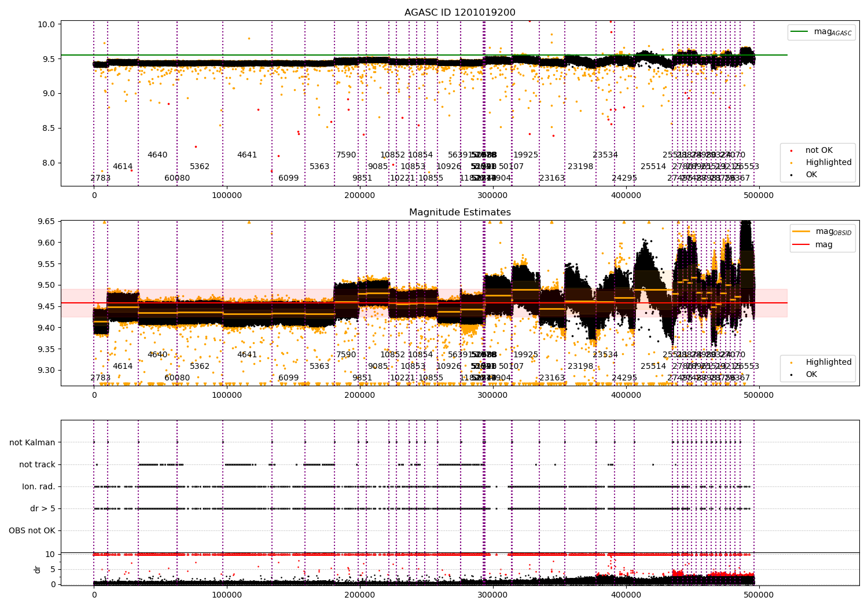Click y-tick "10" on bottom dr axis
868x608 pixels.
click(50, 554)
